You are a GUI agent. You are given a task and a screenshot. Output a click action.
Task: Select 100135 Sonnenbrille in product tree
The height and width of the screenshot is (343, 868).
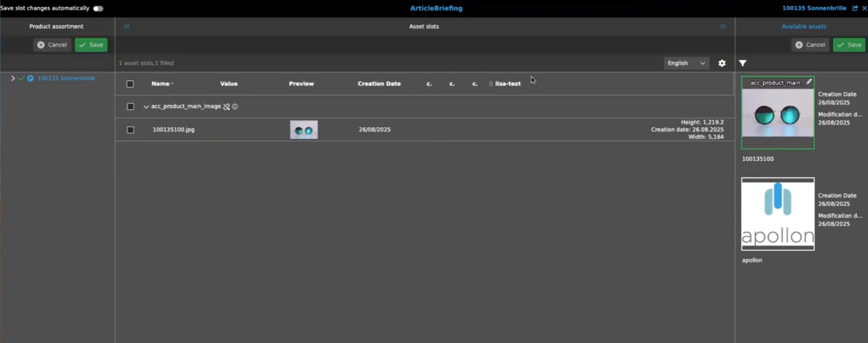(66, 78)
